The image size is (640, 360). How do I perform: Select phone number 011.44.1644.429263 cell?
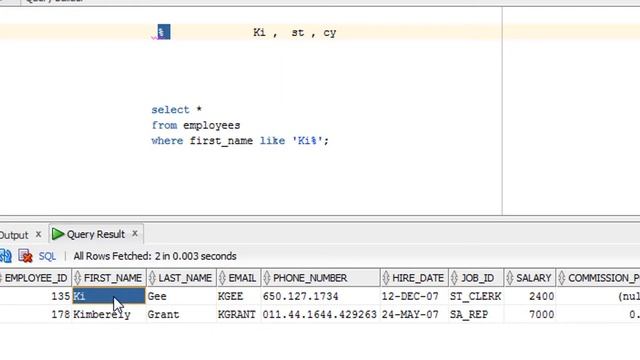[320, 315]
